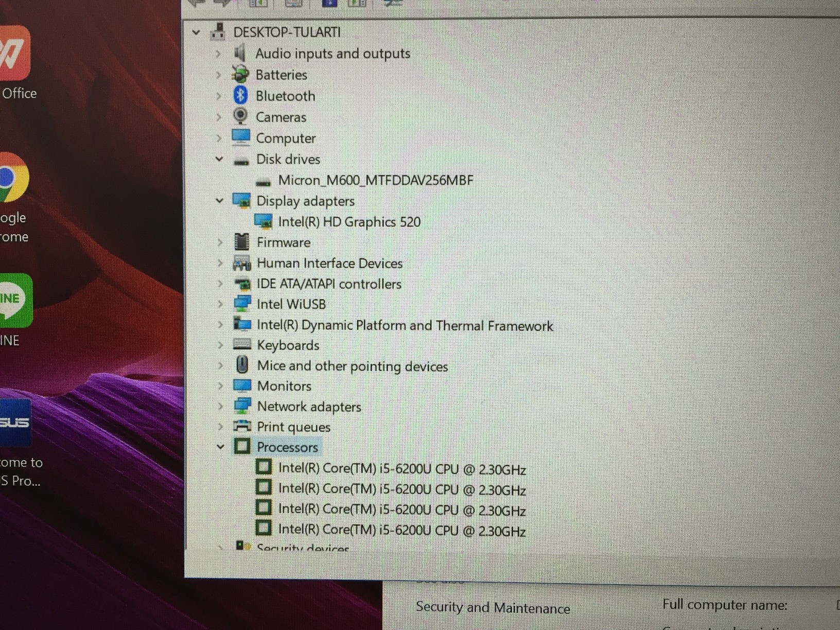This screenshot has width=840, height=630.
Task: Click the forward arrow in the toolbar
Action: click(x=223, y=4)
